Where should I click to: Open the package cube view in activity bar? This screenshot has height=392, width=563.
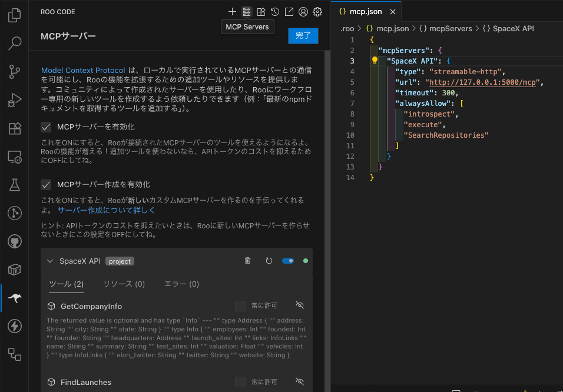(x=14, y=270)
